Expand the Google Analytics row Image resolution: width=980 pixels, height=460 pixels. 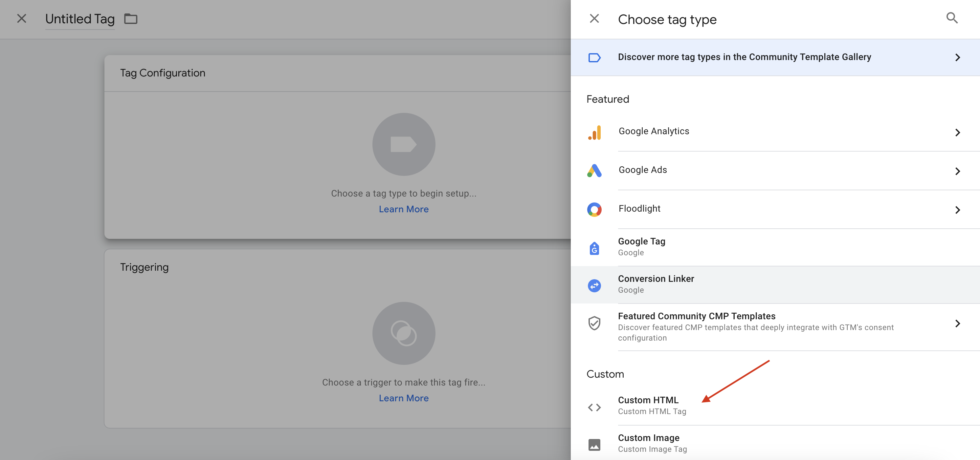[x=958, y=132]
